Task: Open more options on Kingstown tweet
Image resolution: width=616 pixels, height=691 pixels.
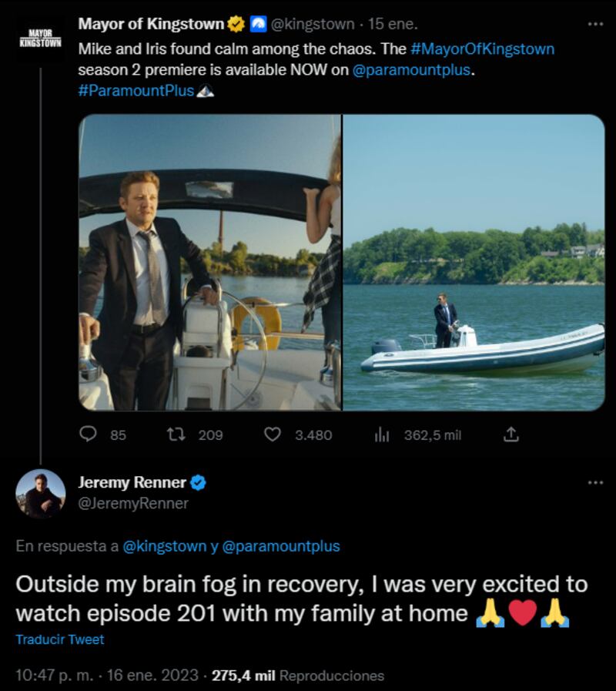Action: pyautogui.click(x=595, y=24)
